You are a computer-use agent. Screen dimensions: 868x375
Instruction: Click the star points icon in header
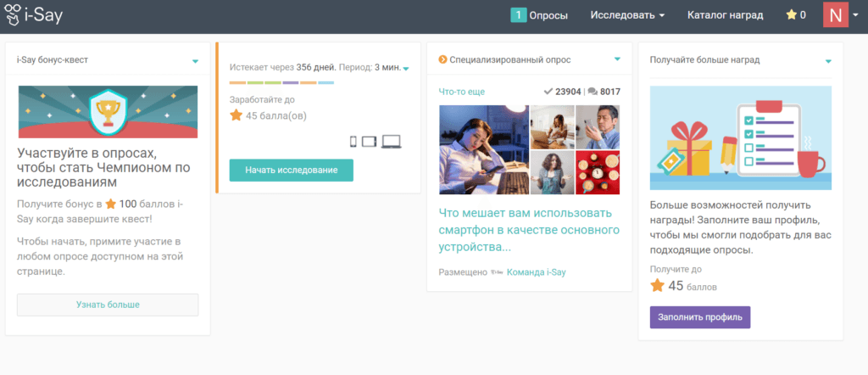pyautogui.click(x=791, y=15)
